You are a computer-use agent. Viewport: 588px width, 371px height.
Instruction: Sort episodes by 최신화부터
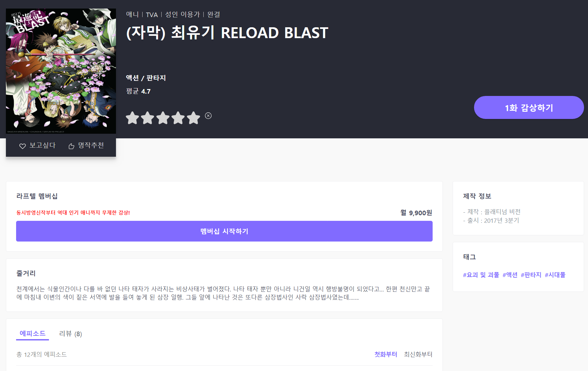point(418,354)
